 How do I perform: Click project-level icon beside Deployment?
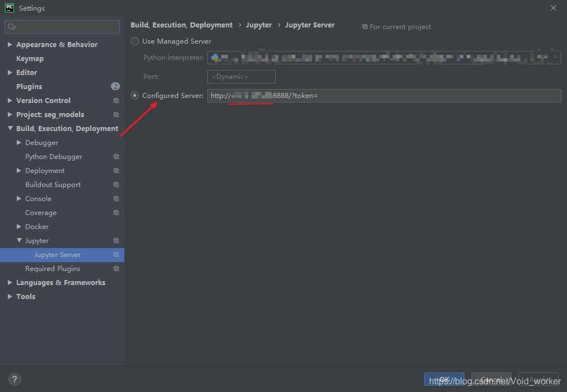pos(116,171)
